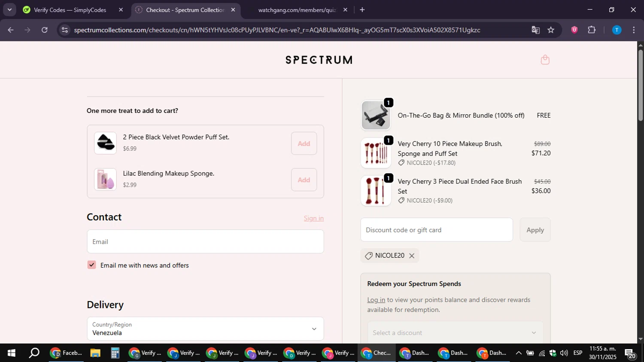The height and width of the screenshot is (362, 644).
Task: Focus the Email input field
Action: 205,241
